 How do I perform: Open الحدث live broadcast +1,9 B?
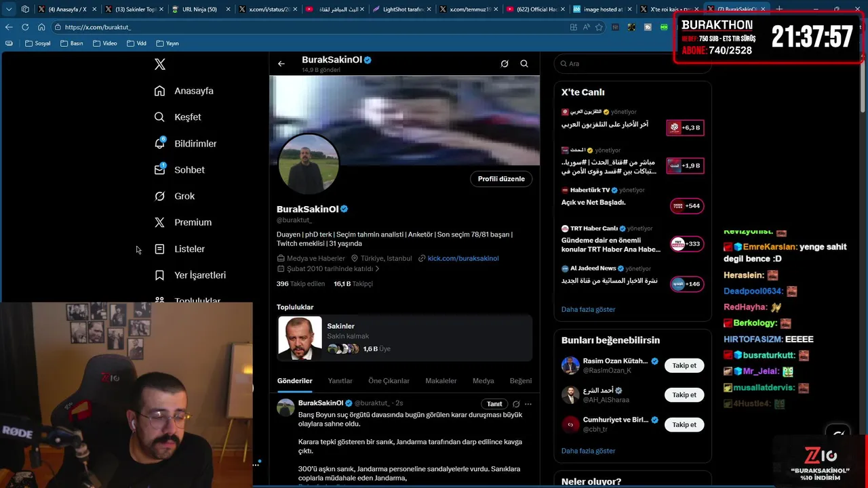pyautogui.click(x=632, y=161)
